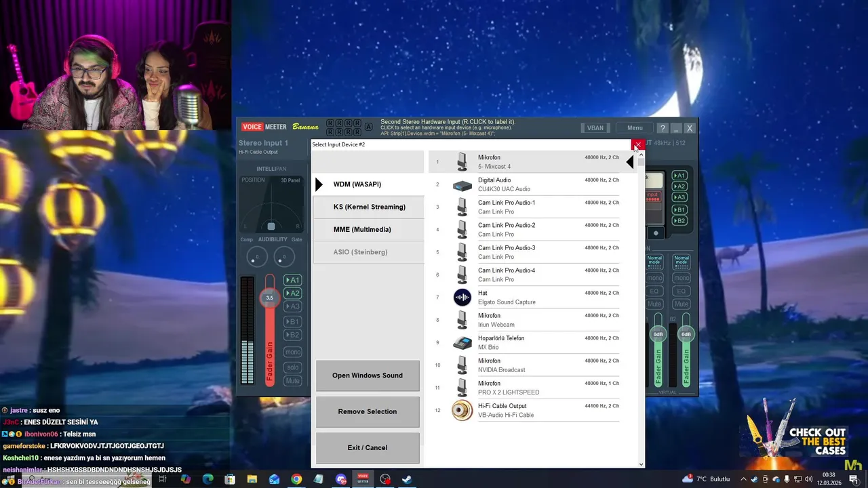This screenshot has width=868, height=488.
Task: Click the device list scrollbar up arrow
Action: pos(641,154)
